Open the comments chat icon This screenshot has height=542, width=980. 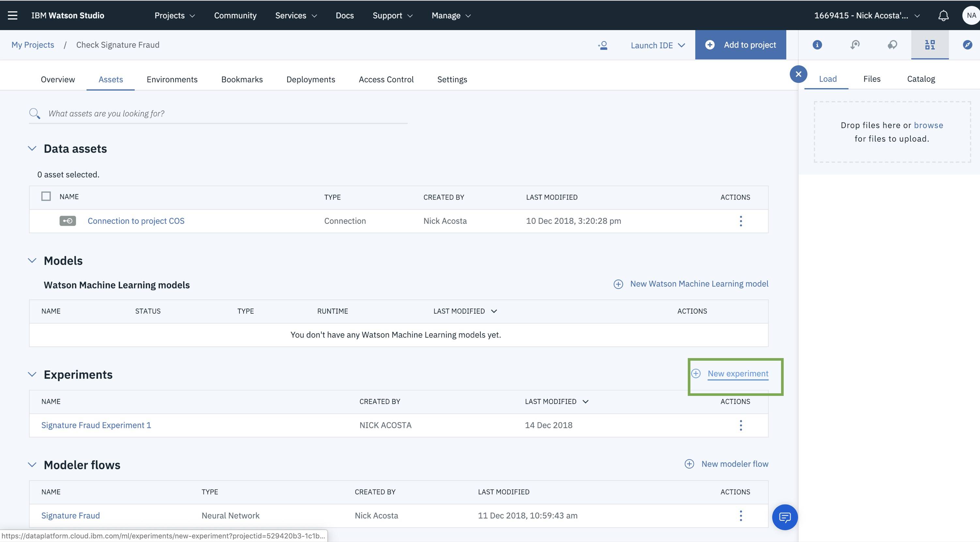click(x=892, y=45)
